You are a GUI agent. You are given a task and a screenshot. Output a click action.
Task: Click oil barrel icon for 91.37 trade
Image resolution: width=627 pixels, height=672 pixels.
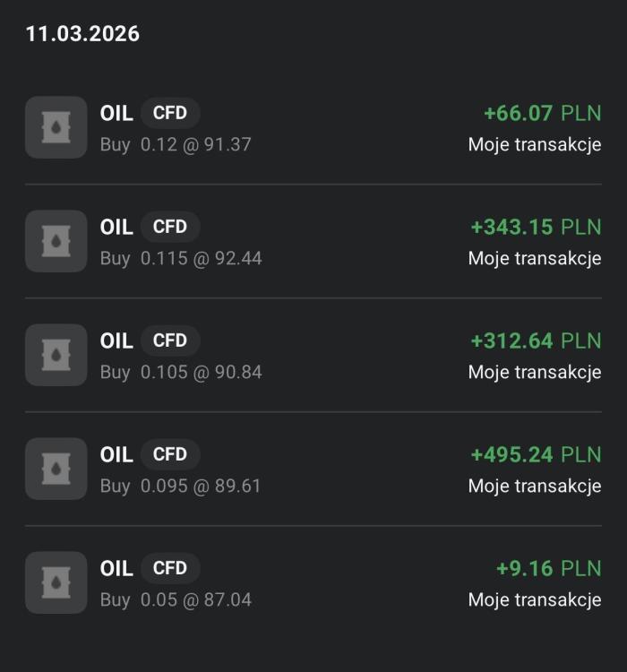click(x=56, y=127)
